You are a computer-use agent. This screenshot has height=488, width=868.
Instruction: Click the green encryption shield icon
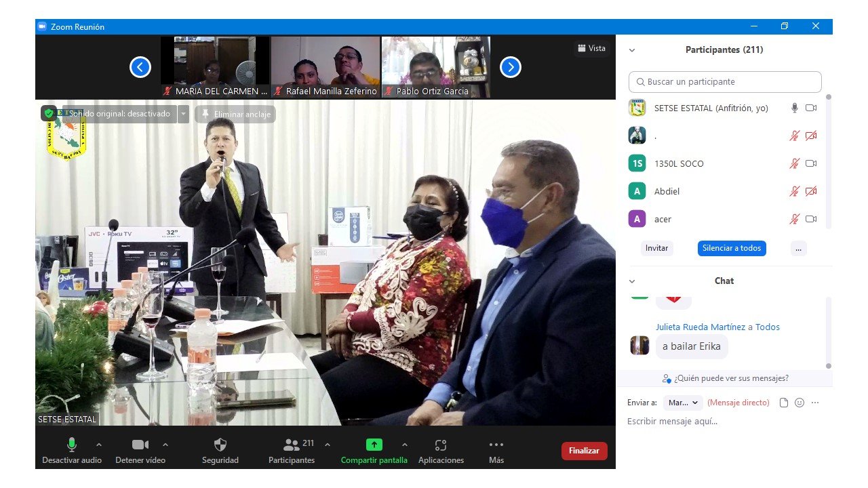(x=49, y=113)
